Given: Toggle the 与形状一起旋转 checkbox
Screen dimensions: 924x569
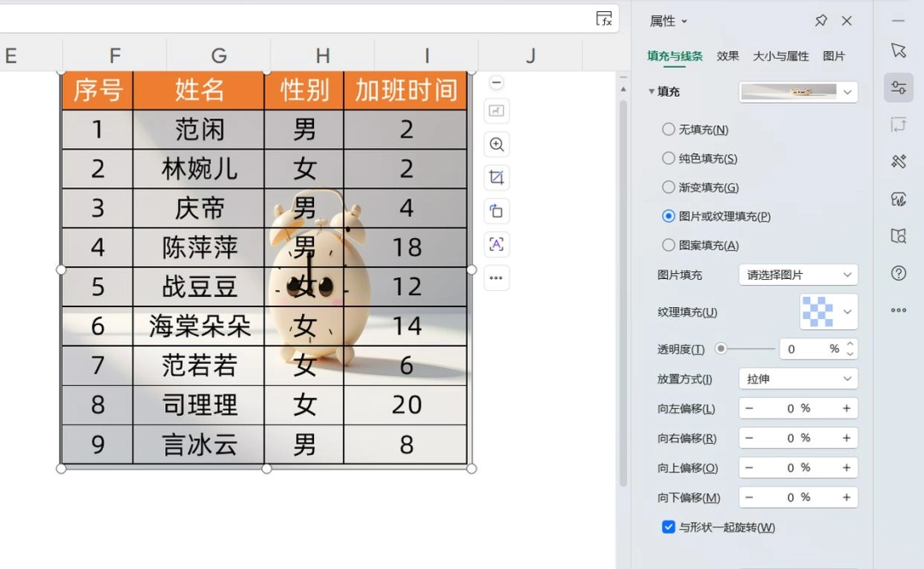Looking at the screenshot, I should (x=668, y=527).
